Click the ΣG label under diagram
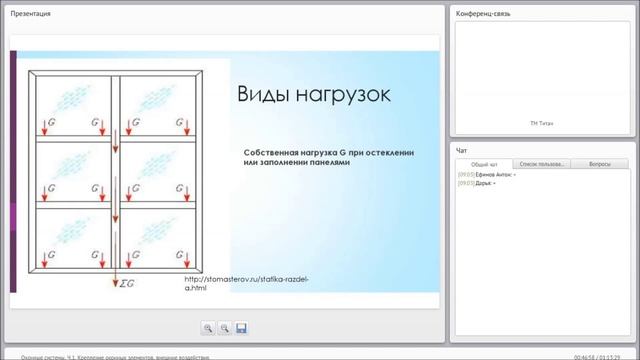The width and height of the screenshot is (640, 360). 127,283
